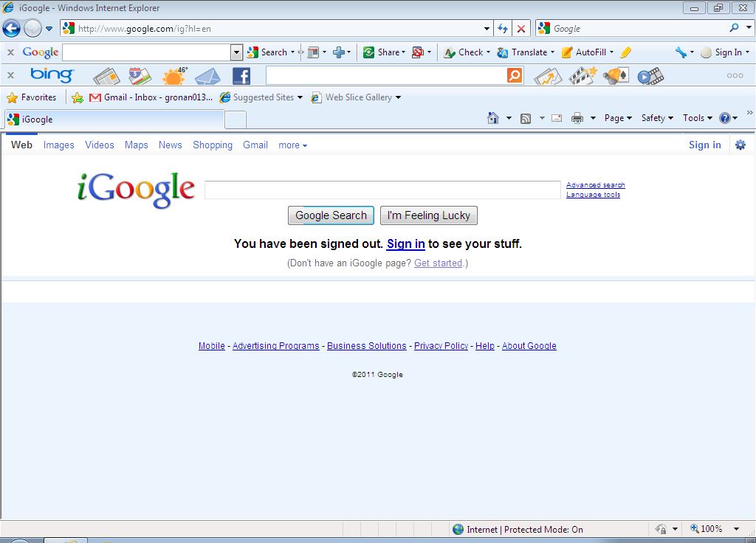The width and height of the screenshot is (756, 543).
Task: Click the Check spelling button
Action: (466, 52)
